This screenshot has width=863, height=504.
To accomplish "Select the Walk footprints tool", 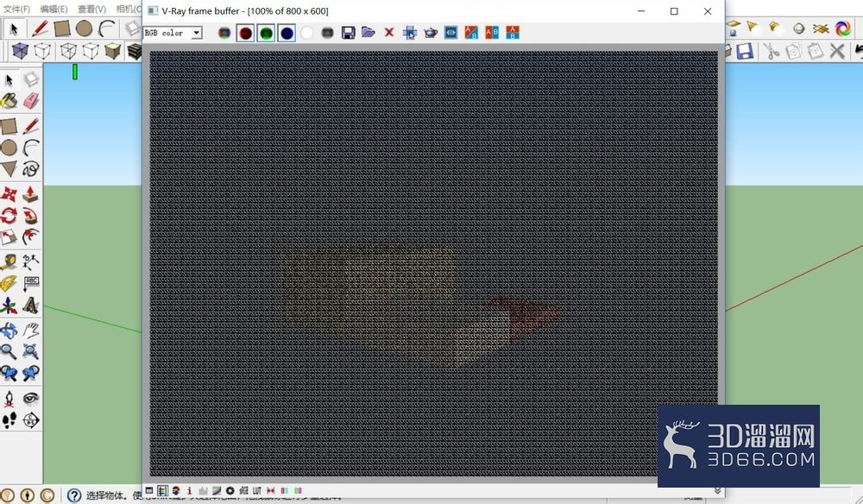I will [9, 420].
